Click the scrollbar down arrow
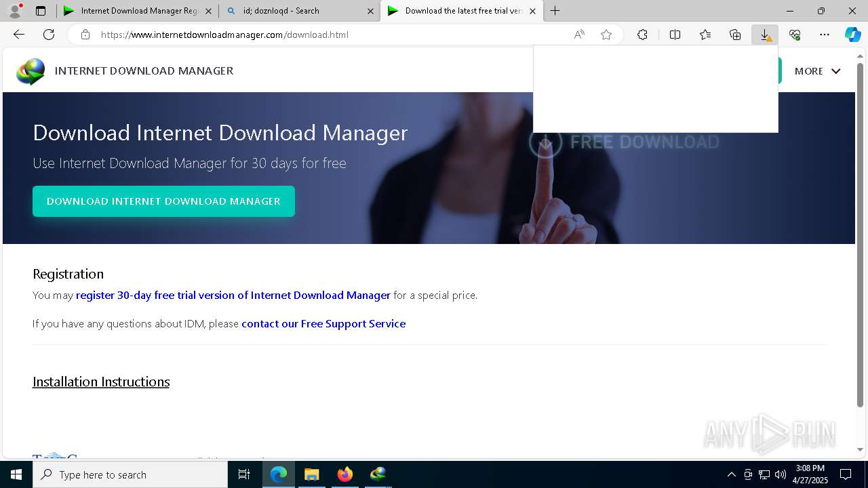868x488 pixels. point(861,449)
